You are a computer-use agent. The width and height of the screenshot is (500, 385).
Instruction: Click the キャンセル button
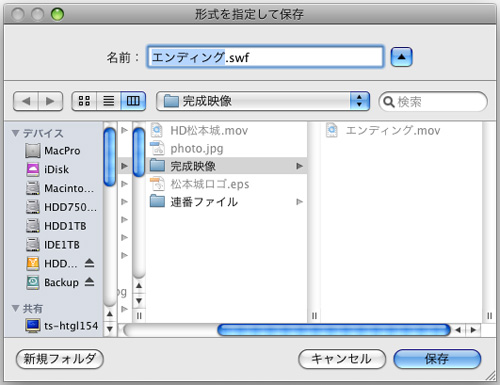click(342, 359)
